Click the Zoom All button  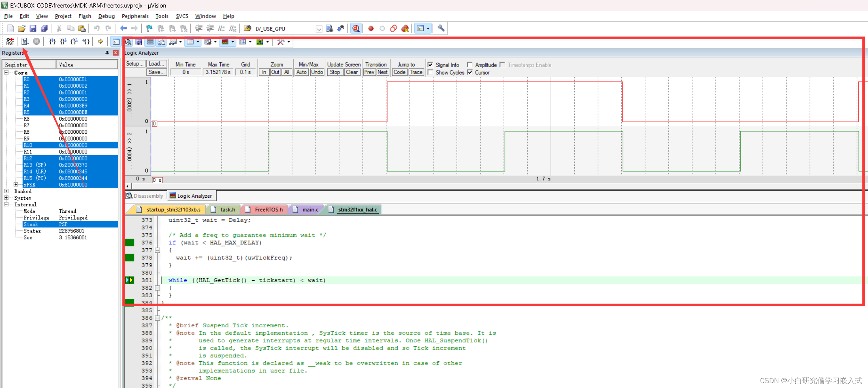tap(287, 72)
